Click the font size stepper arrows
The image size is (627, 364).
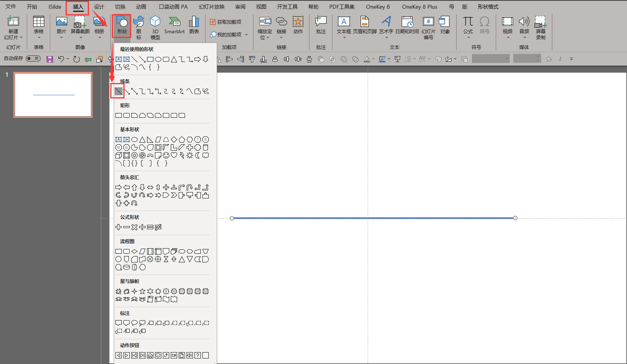pyautogui.click(x=538, y=59)
